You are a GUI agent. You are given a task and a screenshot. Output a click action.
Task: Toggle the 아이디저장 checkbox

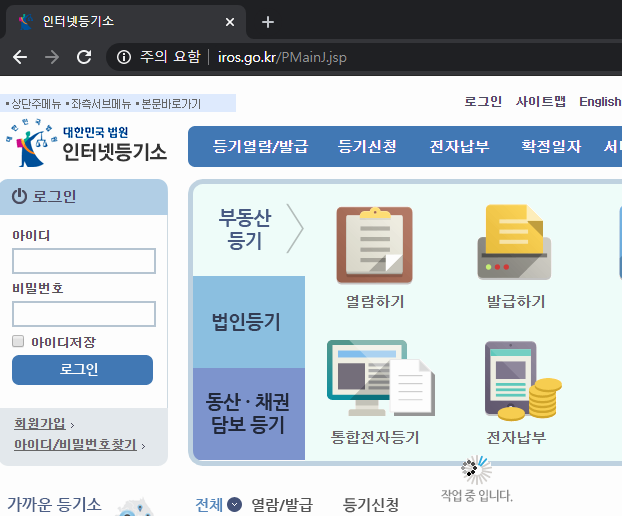coord(18,341)
